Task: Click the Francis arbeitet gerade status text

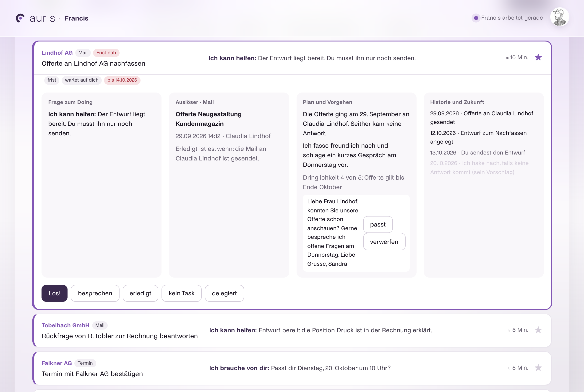Action: [x=512, y=18]
